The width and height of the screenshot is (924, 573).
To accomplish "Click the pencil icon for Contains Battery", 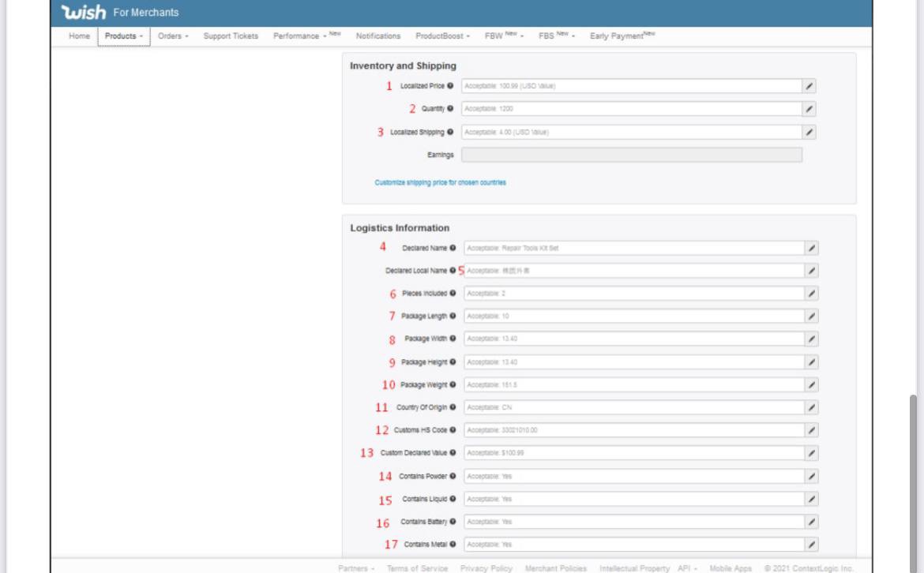I will tap(811, 522).
